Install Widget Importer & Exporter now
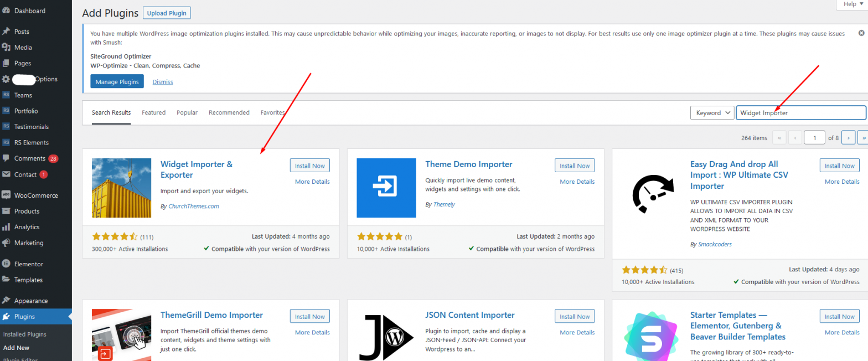Image resolution: width=868 pixels, height=361 pixels. tap(310, 166)
